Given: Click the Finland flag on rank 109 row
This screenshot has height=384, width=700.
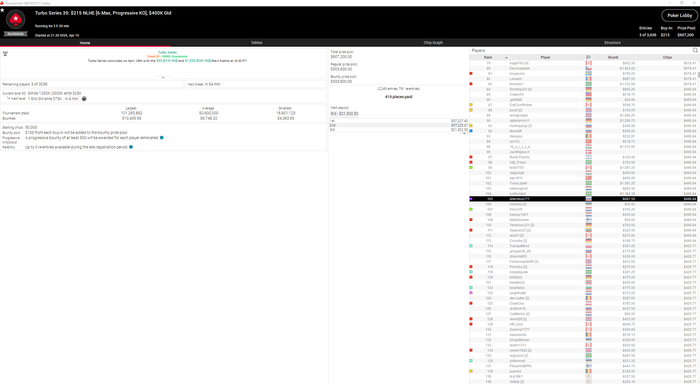Looking at the screenshot, I should click(588, 220).
